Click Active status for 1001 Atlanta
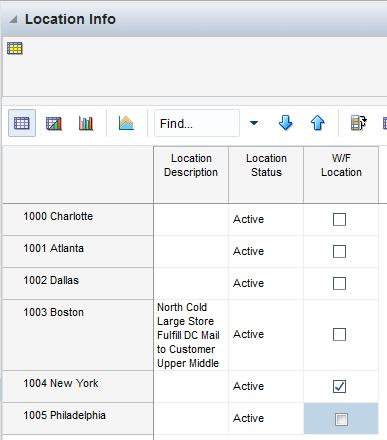The image size is (387, 440). pos(266,252)
